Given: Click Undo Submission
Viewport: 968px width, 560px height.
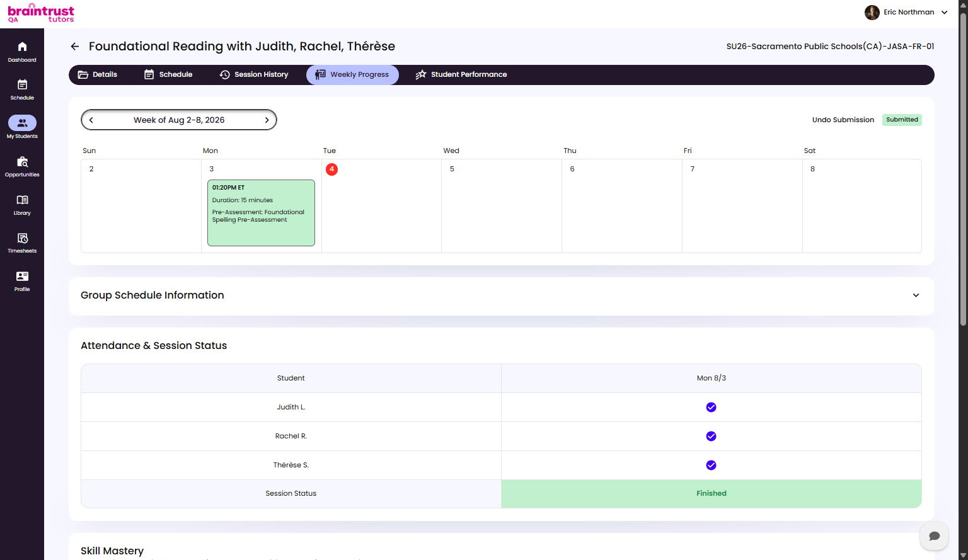Looking at the screenshot, I should 843,120.
